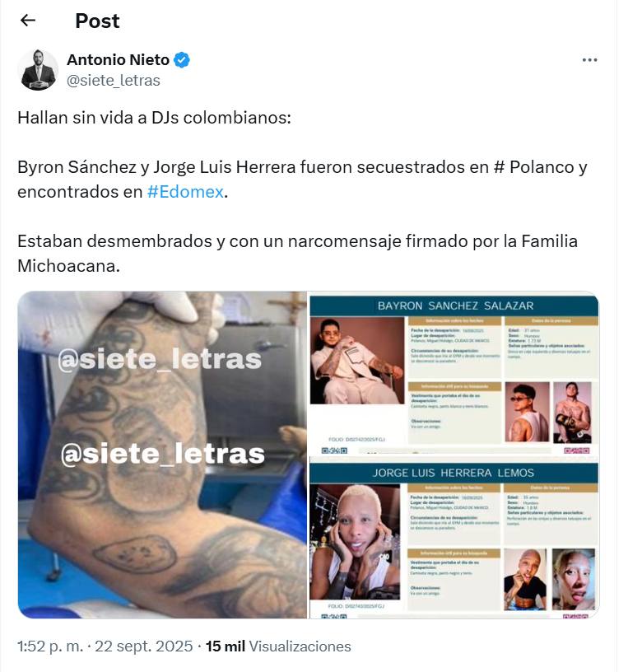The image size is (628, 672).
Task: Click the lower @siete_letras watermark on the photo
Action: [x=162, y=454]
